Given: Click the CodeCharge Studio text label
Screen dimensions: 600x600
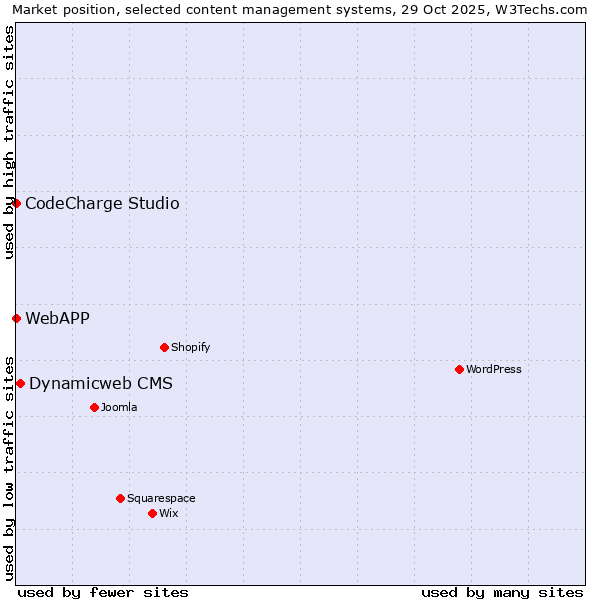Looking at the screenshot, I should click(102, 204).
